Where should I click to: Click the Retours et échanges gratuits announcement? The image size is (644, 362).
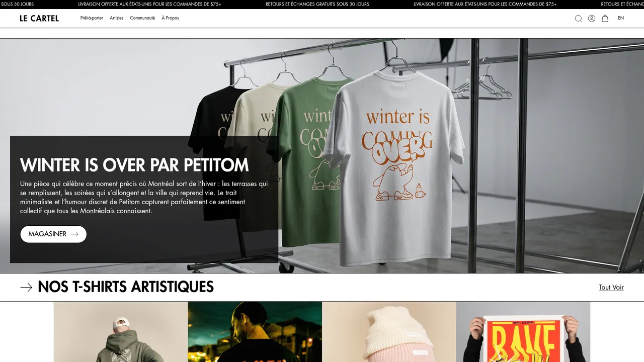[x=317, y=4]
